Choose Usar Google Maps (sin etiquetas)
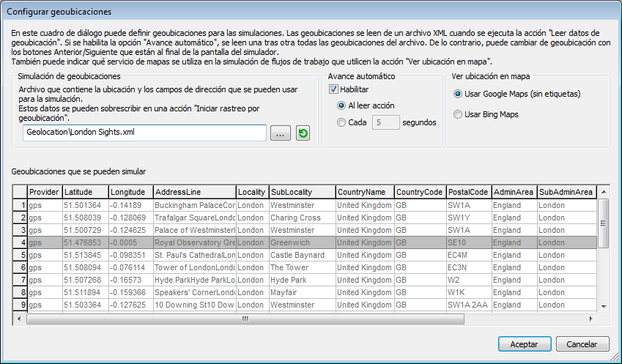Image resolution: width=622 pixels, height=364 pixels. click(x=458, y=94)
